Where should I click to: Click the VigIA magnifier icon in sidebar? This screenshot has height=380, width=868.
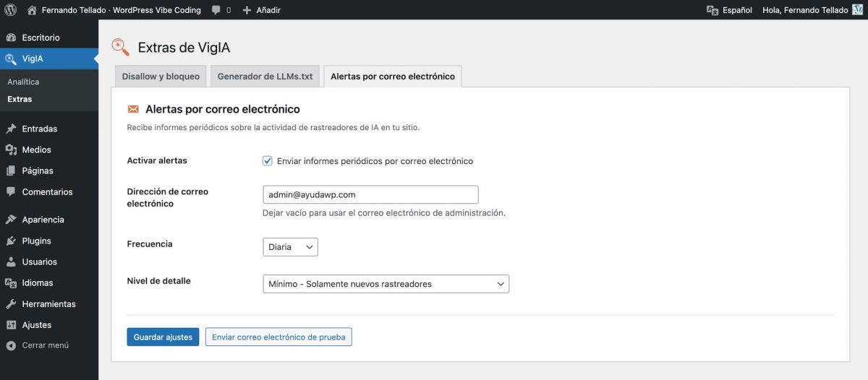(x=10, y=59)
